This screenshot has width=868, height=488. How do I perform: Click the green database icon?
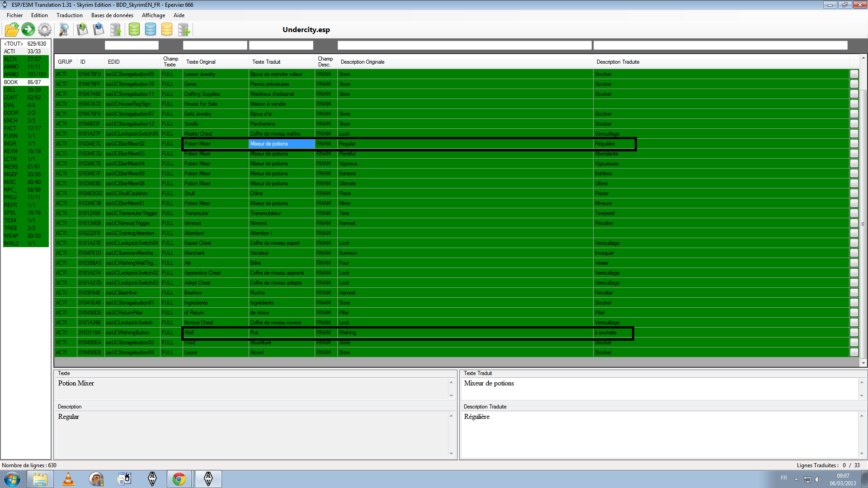coord(134,29)
